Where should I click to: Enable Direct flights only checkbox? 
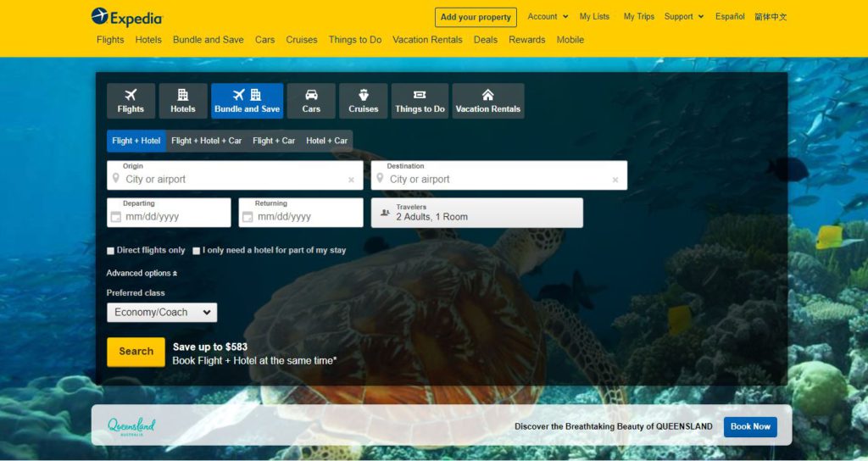pyautogui.click(x=111, y=251)
